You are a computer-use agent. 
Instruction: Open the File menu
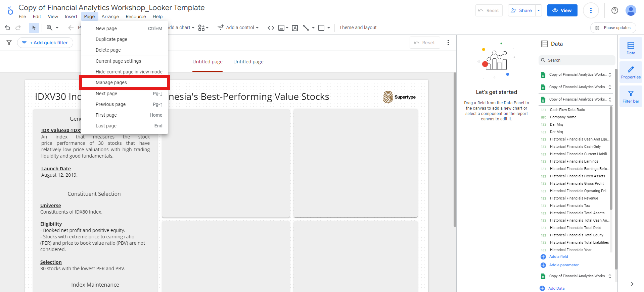pos(22,16)
